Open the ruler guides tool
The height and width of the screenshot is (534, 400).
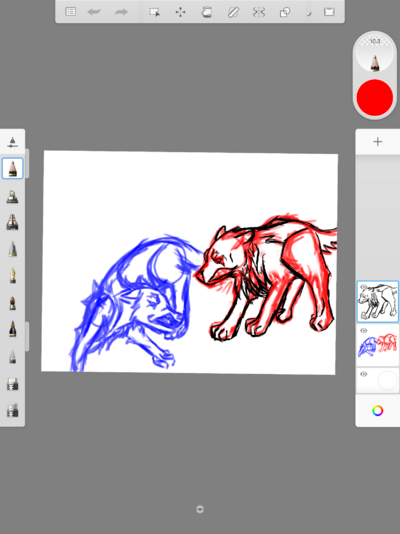233,12
